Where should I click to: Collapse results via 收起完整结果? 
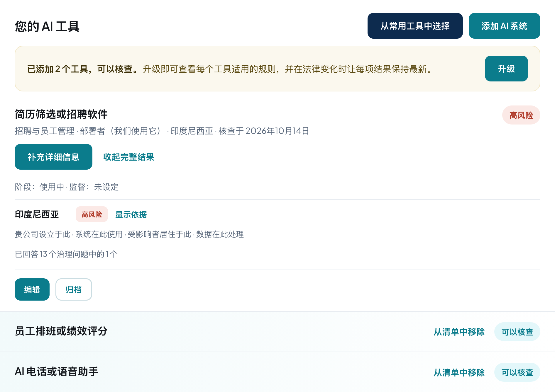pyautogui.click(x=128, y=157)
